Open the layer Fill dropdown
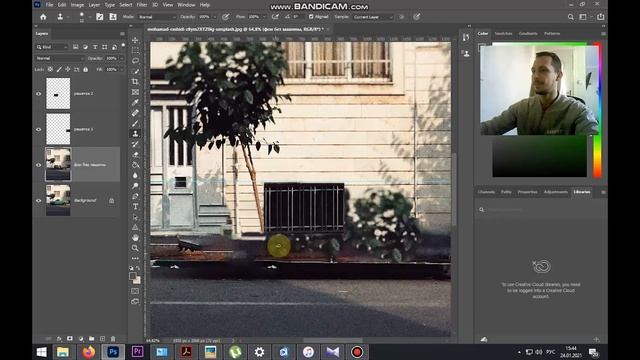The width and height of the screenshot is (640, 360). pos(121,69)
